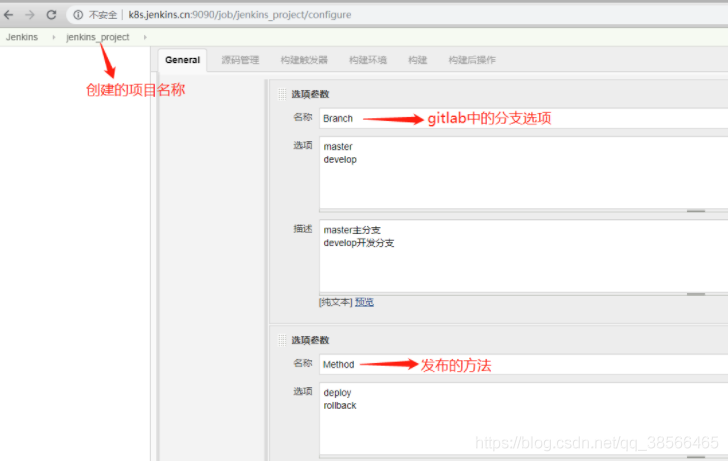Reload the page with refresh icon
Image resolution: width=728 pixels, height=461 pixels.
[51, 15]
